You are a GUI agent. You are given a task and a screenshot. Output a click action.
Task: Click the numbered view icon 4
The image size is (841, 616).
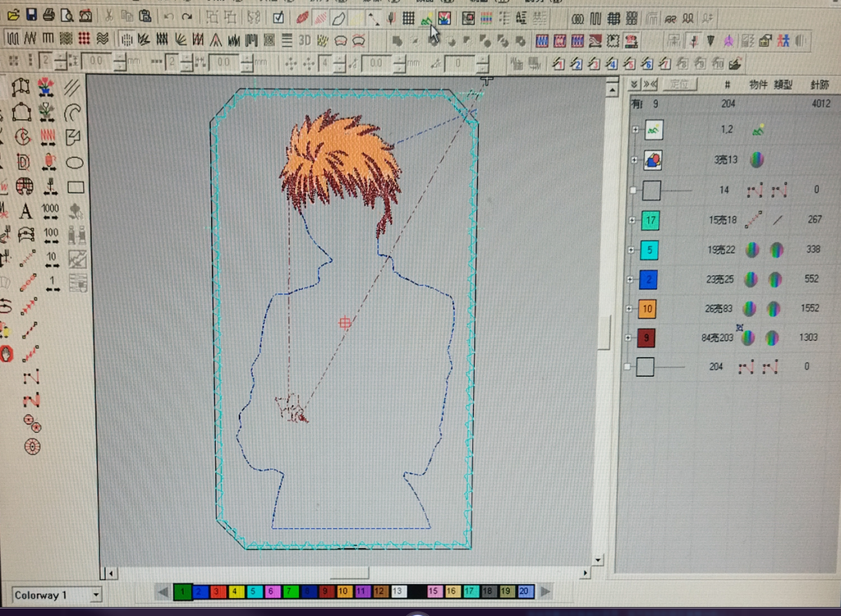611,64
